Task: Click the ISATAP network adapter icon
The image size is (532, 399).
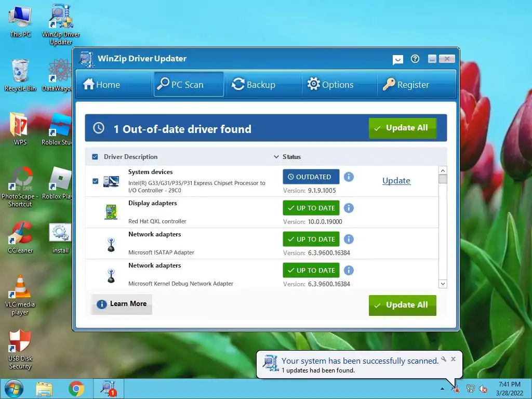Action: (111, 244)
